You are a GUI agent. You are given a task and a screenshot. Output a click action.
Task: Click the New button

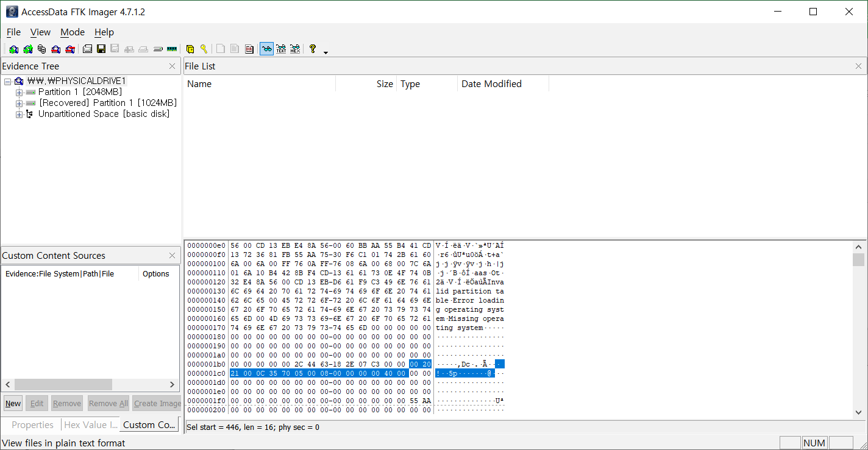coord(13,403)
